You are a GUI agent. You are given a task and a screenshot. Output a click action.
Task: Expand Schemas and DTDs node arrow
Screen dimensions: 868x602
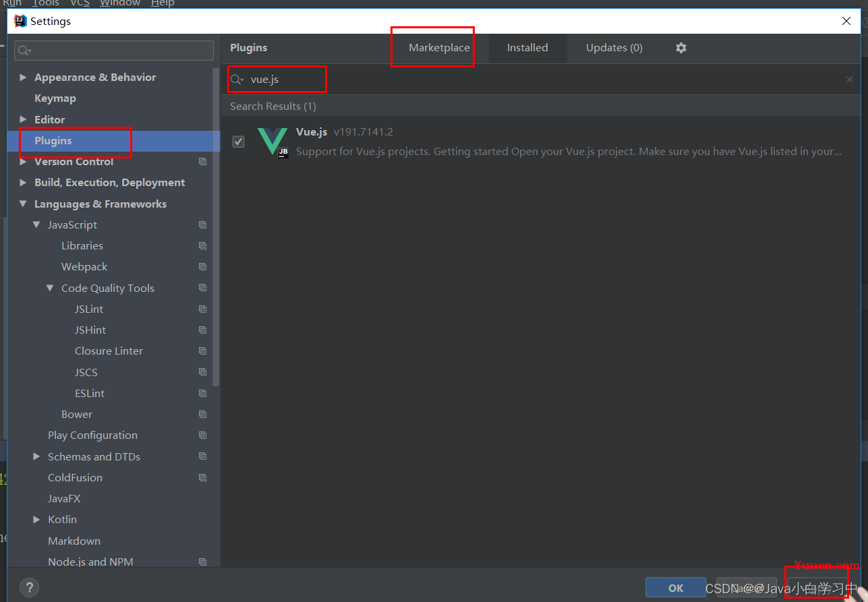36,456
